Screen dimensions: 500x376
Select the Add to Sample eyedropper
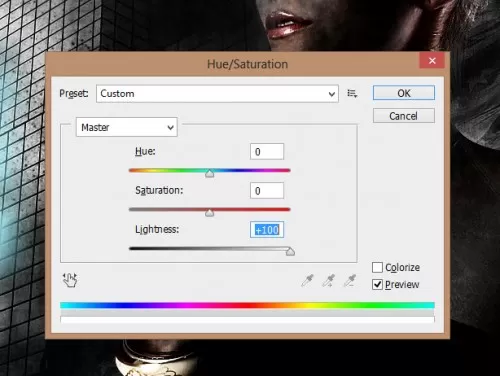pyautogui.click(x=329, y=281)
